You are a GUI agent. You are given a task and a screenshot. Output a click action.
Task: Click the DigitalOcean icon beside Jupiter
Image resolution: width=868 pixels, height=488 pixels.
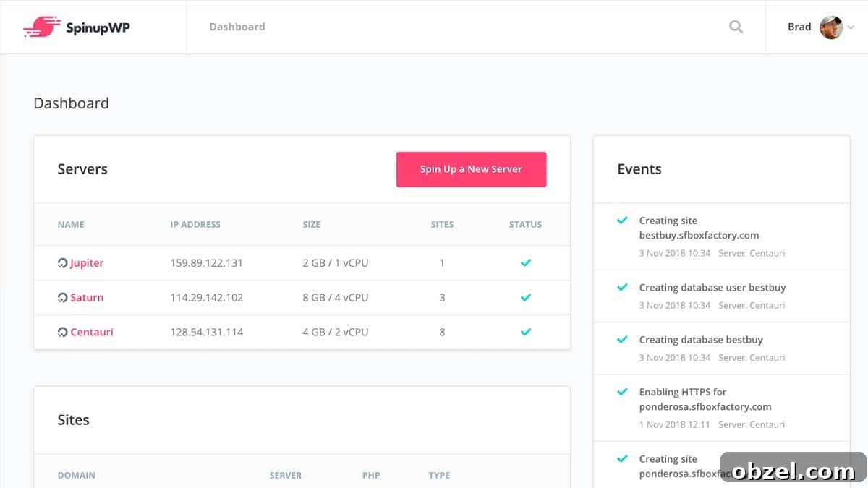tap(62, 263)
